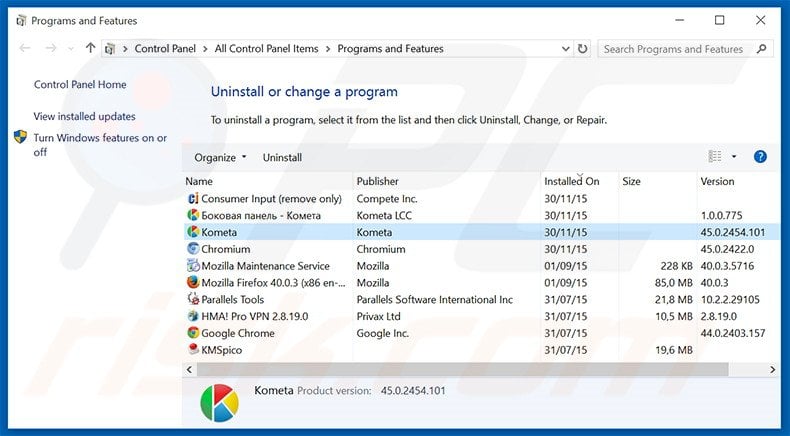Screen dimensions: 790x436
Task: Click the Chromium program icon
Action: [x=193, y=249]
